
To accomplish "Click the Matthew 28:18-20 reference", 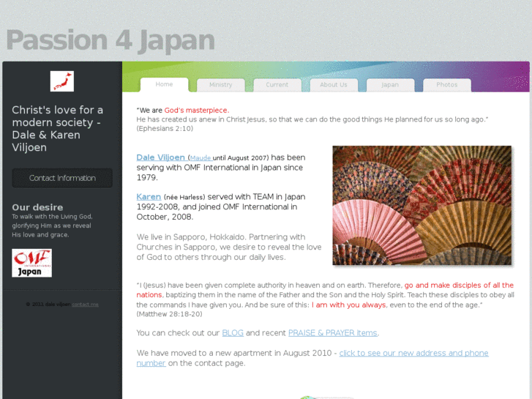I will [169, 314].
